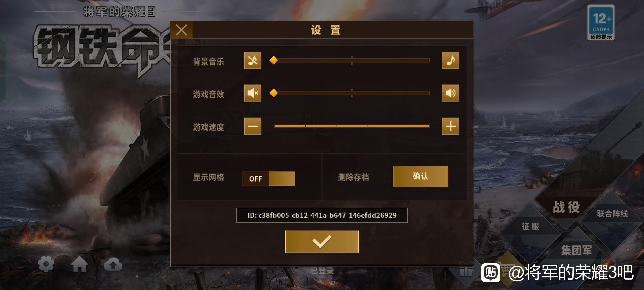
Task: Click the game sound effects slider track
Action: click(352, 93)
